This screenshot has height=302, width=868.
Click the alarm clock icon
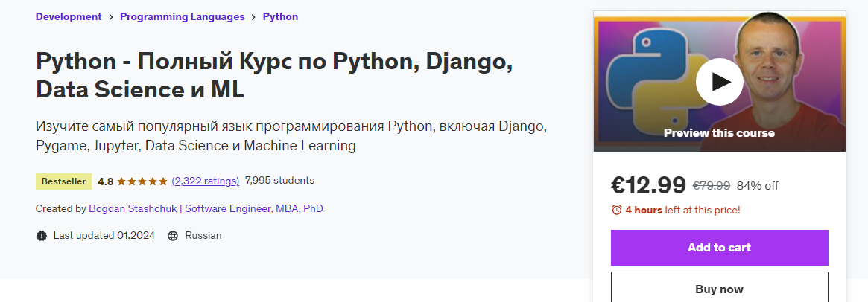(616, 210)
